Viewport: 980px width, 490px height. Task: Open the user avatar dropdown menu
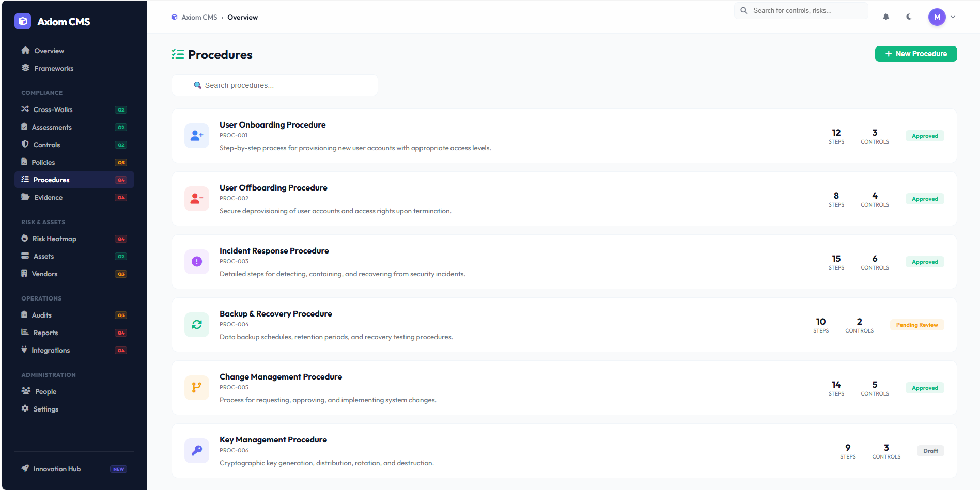[x=942, y=17]
